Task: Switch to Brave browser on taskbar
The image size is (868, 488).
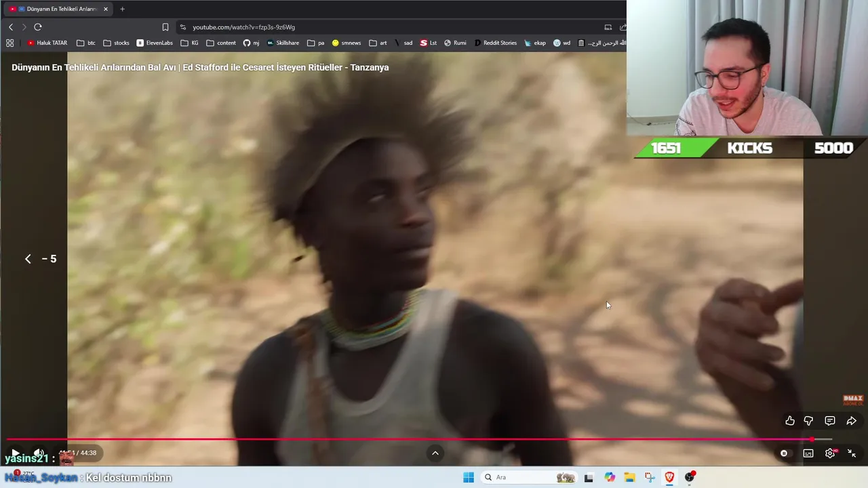Action: (x=669, y=477)
